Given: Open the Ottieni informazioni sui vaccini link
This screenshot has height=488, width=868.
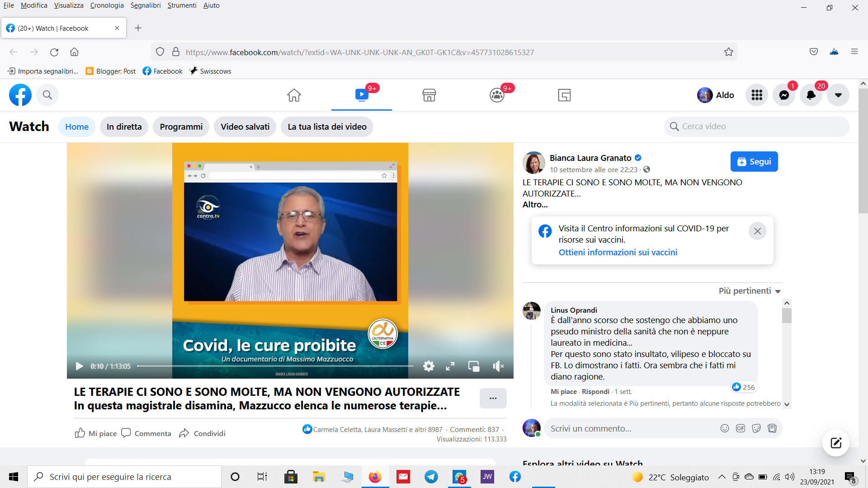Looking at the screenshot, I should click(x=618, y=253).
